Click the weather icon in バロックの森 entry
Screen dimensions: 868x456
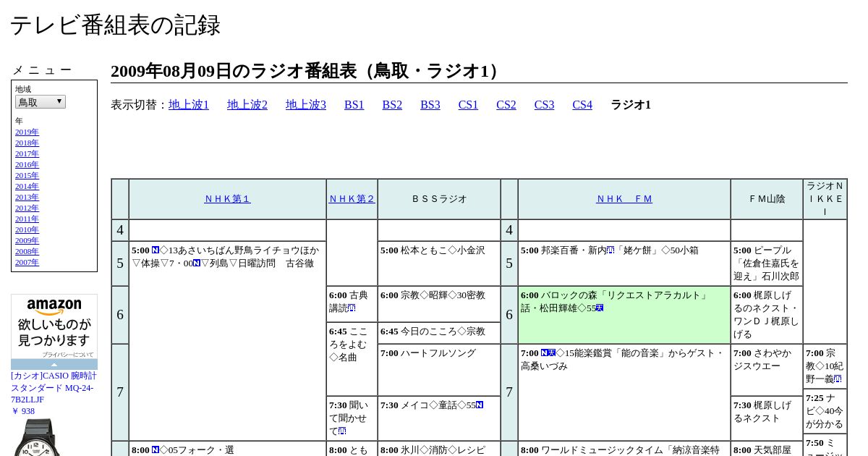click(600, 308)
